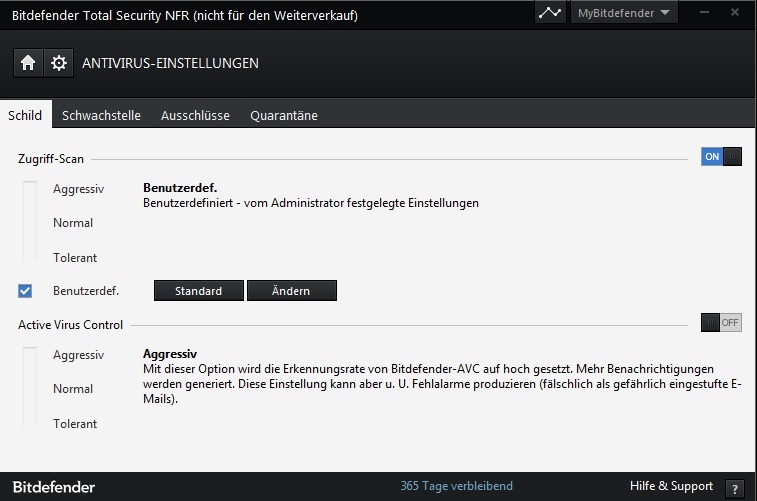Turn on Active Virus Control switch
The width and height of the screenshot is (757, 501).
coord(721,322)
